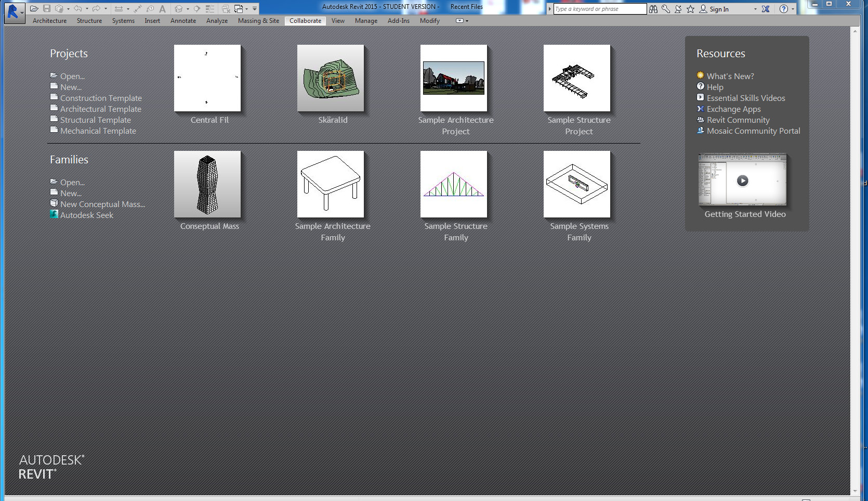Click the Section tool icon
The width and height of the screenshot is (868, 501).
[x=196, y=9]
